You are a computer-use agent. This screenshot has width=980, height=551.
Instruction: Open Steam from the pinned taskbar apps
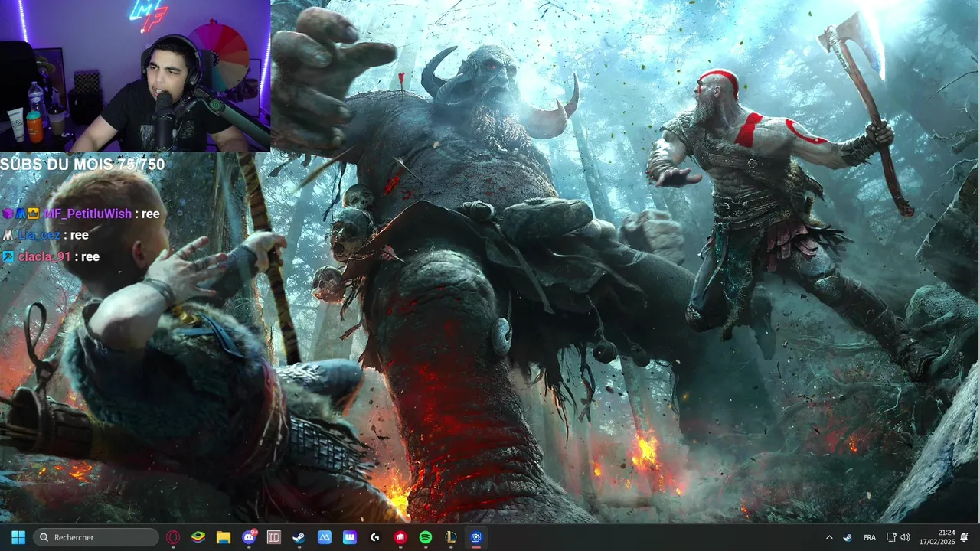pyautogui.click(x=299, y=537)
